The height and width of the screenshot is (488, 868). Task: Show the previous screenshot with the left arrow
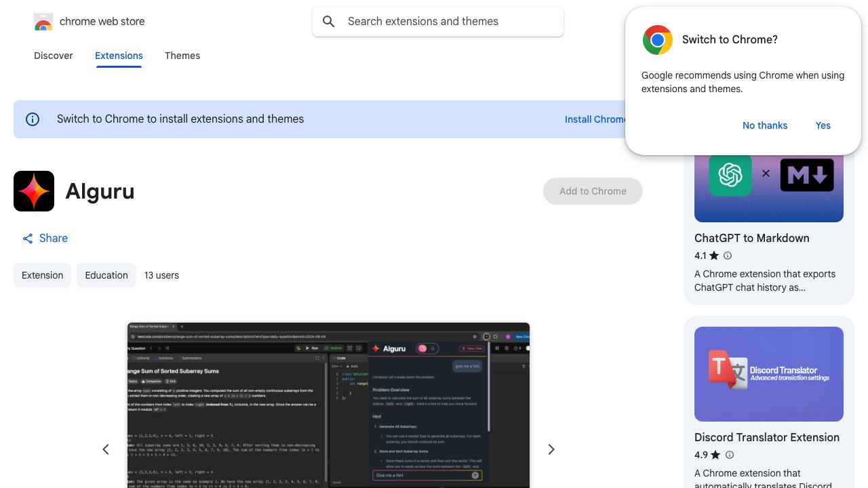tap(106, 449)
